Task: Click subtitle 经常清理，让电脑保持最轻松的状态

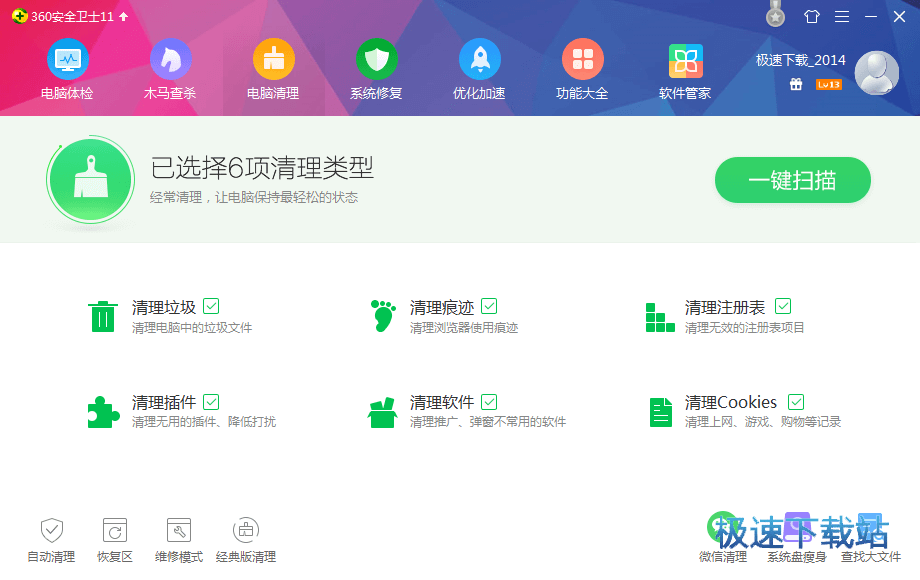Action: [x=254, y=198]
